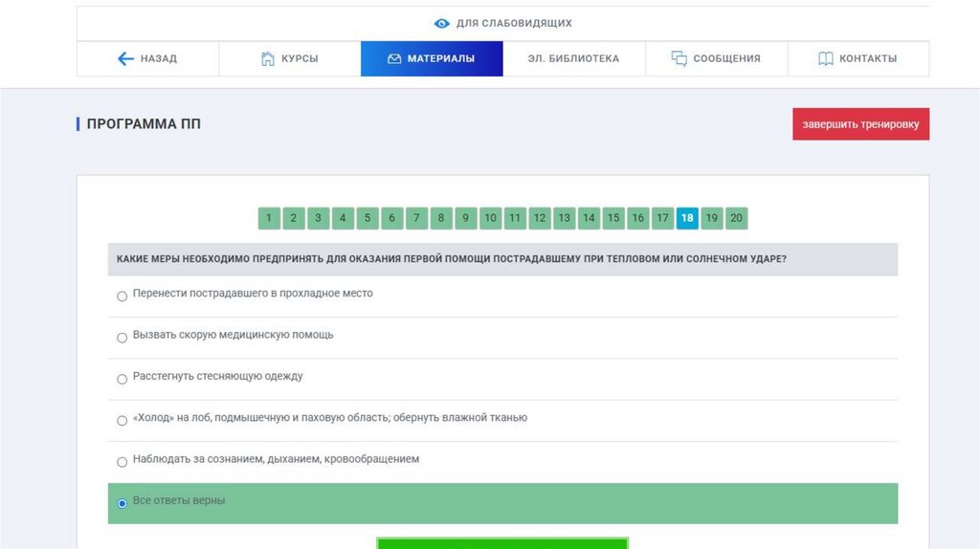The height and width of the screenshot is (549, 980).
Task: Select radio Перенести пострадавшего в прохладное место
Action: point(122,296)
